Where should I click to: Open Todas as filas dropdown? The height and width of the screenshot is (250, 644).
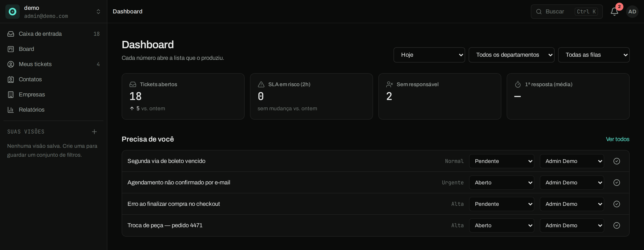[x=593, y=55]
